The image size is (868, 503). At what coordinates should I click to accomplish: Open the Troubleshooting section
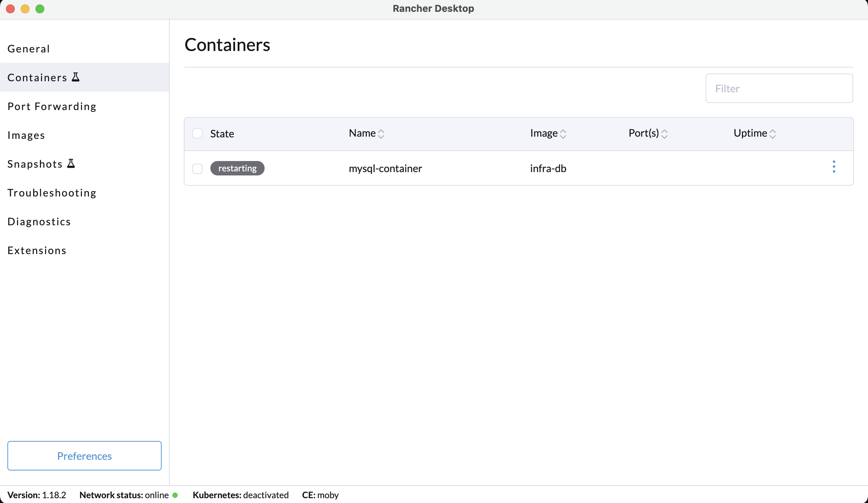tap(52, 193)
